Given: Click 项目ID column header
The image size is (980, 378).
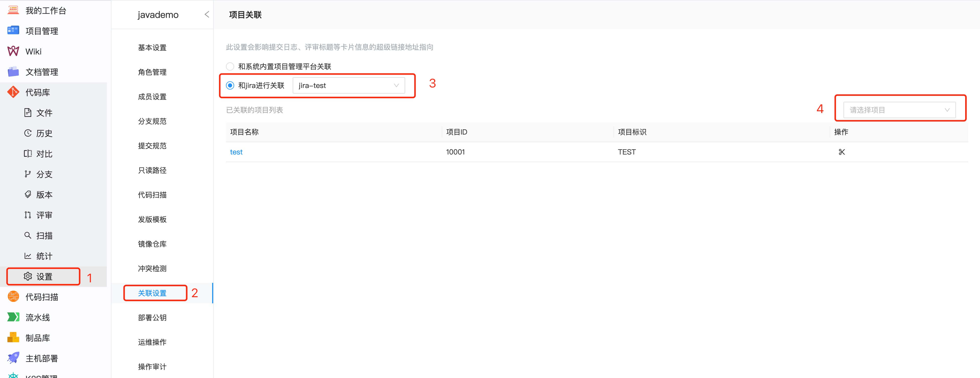Looking at the screenshot, I should [457, 132].
